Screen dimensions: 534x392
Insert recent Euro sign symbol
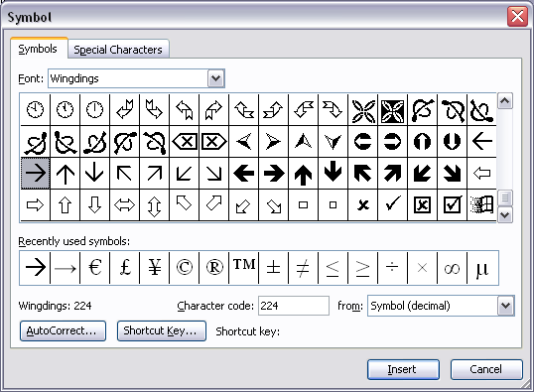point(95,268)
